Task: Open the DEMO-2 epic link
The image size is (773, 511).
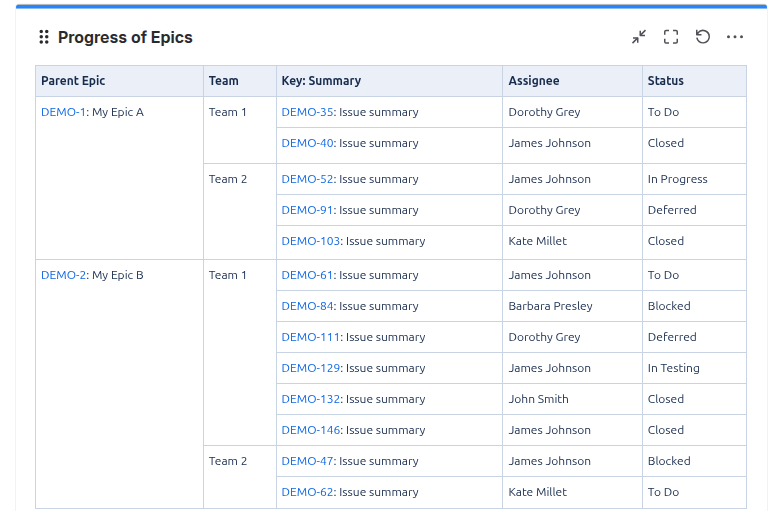Action: [x=63, y=275]
